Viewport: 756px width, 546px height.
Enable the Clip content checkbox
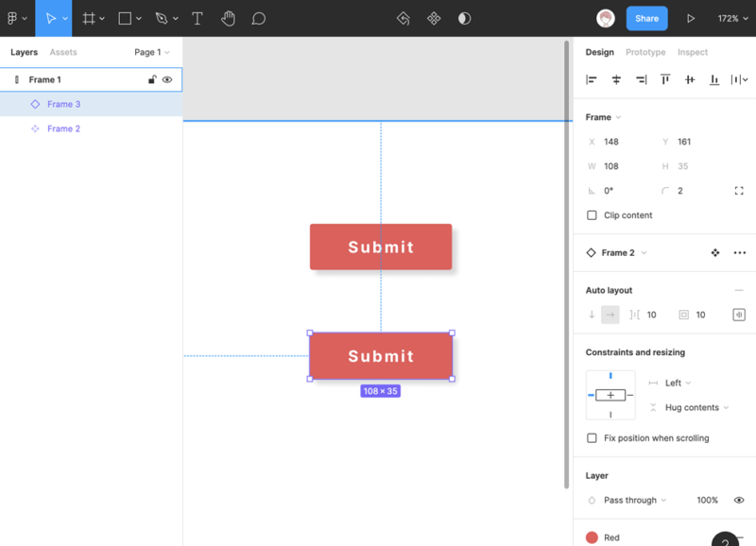coord(593,215)
